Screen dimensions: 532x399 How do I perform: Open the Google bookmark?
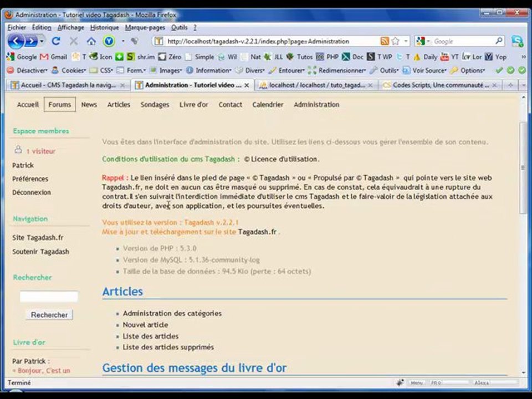coord(22,57)
